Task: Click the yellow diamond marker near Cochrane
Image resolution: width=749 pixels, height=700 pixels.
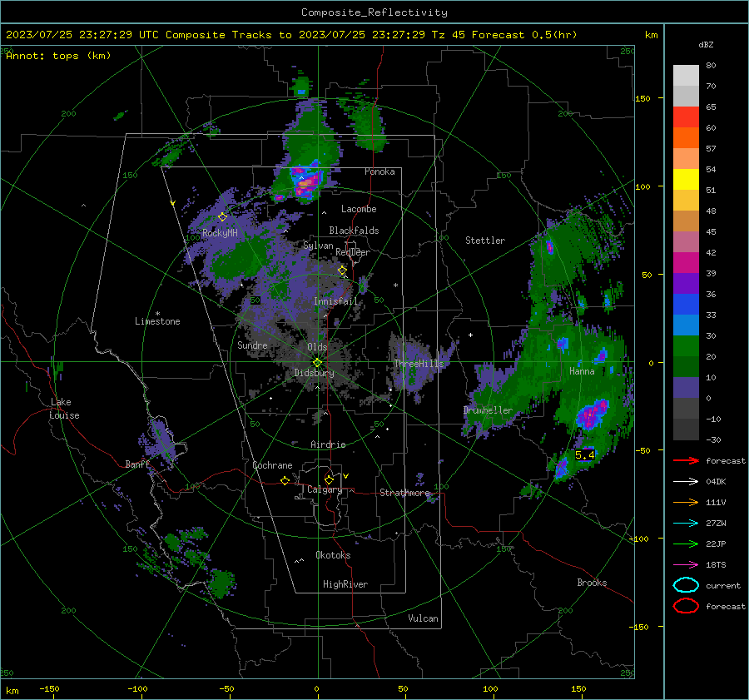Action: [285, 481]
